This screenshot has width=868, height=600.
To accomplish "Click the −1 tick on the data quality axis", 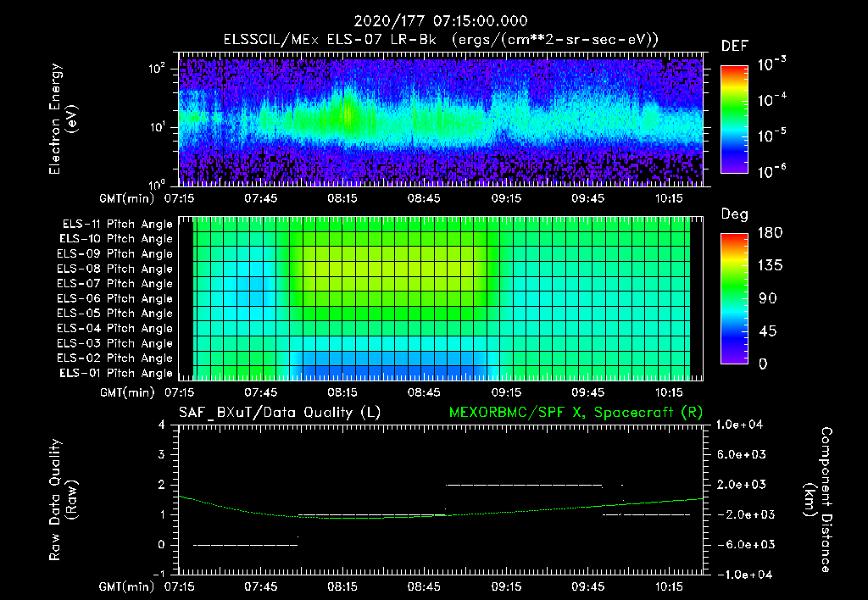I will tap(159, 574).
